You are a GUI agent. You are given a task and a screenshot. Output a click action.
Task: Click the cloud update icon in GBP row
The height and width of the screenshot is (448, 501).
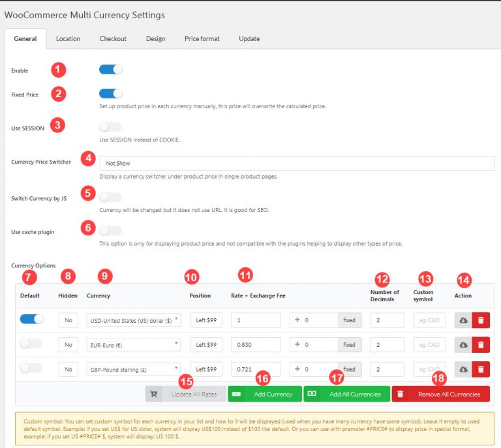click(463, 369)
